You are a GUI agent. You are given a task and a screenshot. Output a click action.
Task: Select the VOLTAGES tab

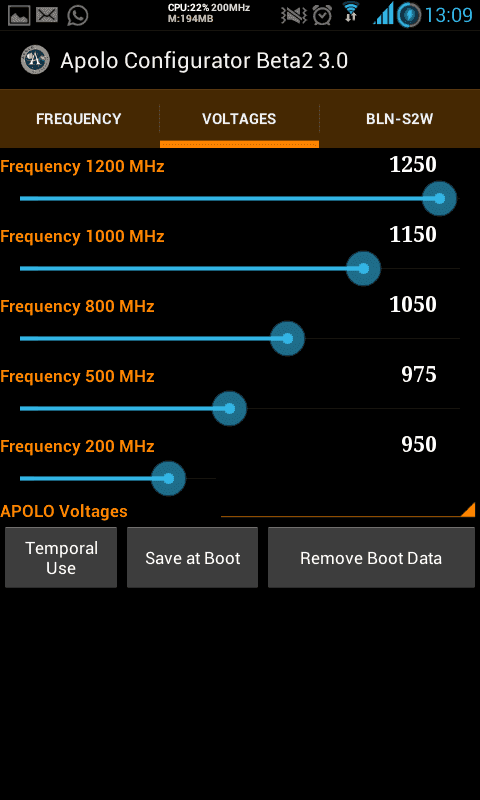click(x=239, y=119)
